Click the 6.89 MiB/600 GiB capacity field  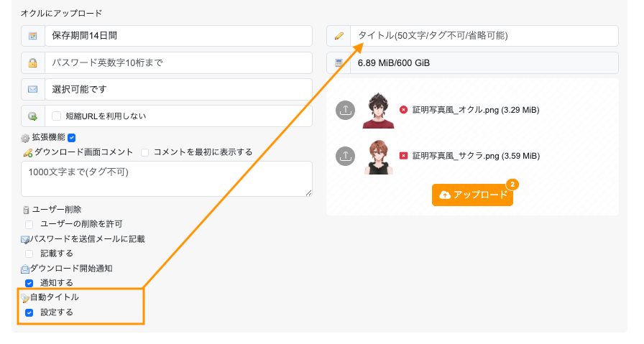[x=484, y=62]
